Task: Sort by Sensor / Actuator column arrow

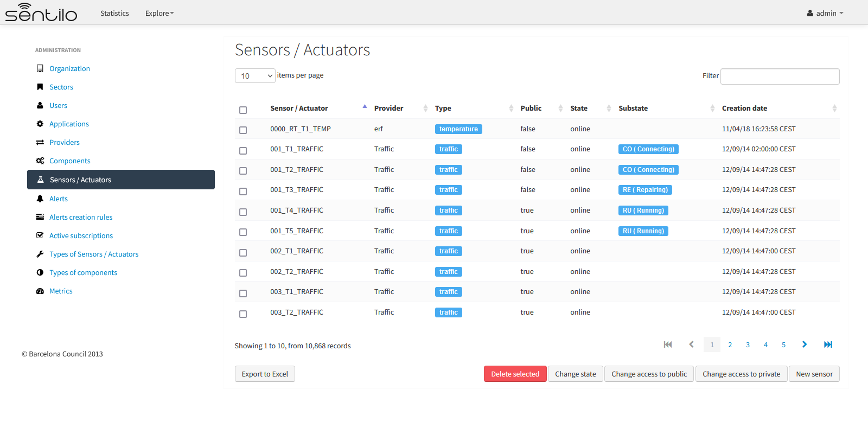Action: click(365, 106)
